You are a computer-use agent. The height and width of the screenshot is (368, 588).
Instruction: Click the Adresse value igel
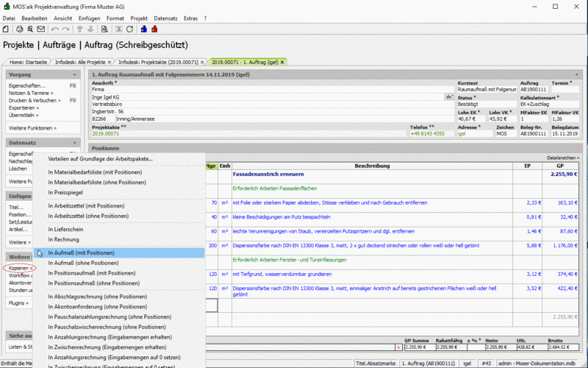pos(462,134)
